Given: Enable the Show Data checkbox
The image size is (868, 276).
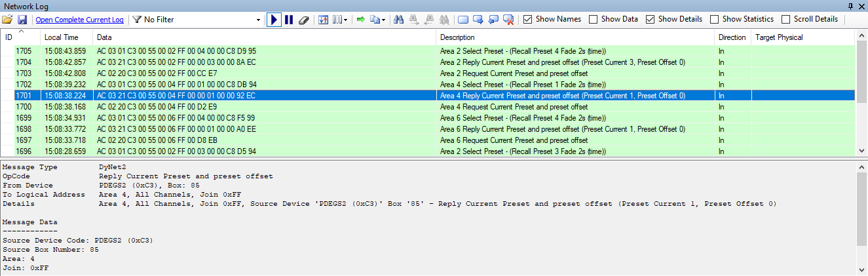Looking at the screenshot, I should click(593, 20).
